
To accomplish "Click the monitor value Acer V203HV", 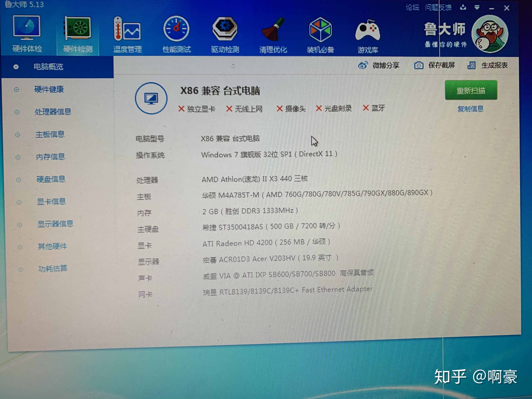I will (271, 259).
